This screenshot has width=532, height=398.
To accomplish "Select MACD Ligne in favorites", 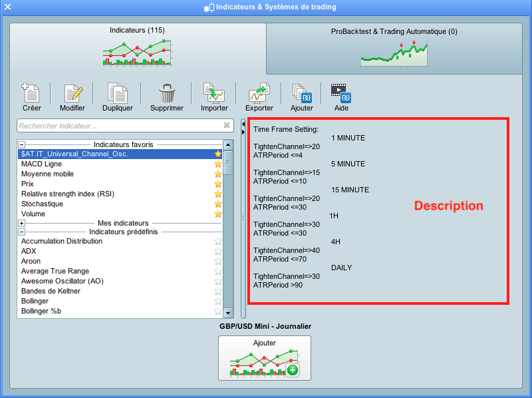I will (x=120, y=164).
